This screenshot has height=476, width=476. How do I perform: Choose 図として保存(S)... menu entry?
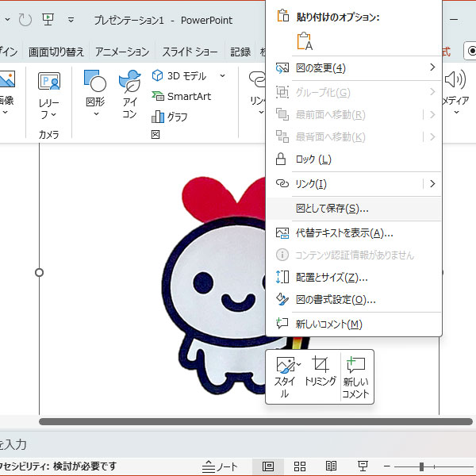pos(354,209)
